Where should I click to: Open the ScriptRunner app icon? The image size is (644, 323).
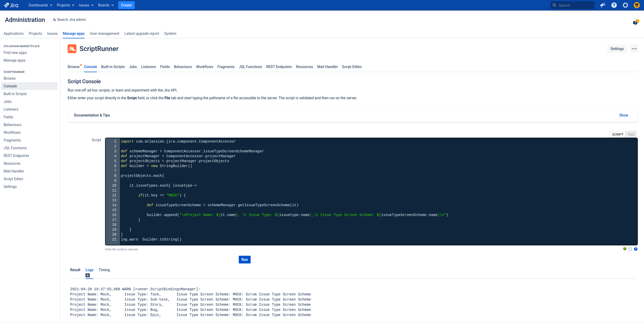click(72, 49)
